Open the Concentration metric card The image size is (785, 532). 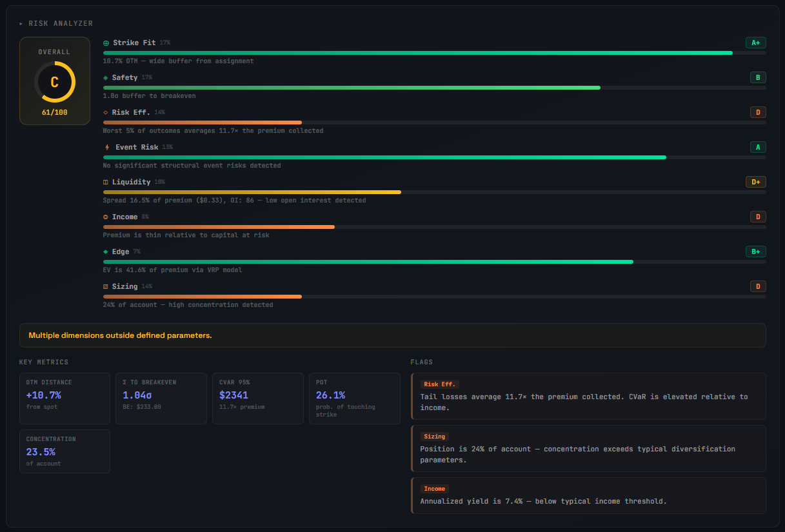[65, 451]
